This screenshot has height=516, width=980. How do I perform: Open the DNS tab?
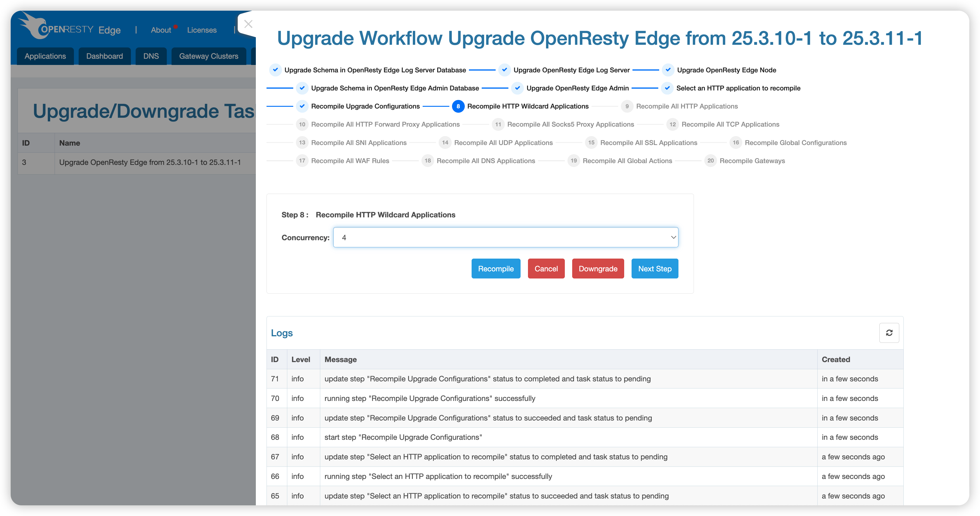[x=151, y=56]
